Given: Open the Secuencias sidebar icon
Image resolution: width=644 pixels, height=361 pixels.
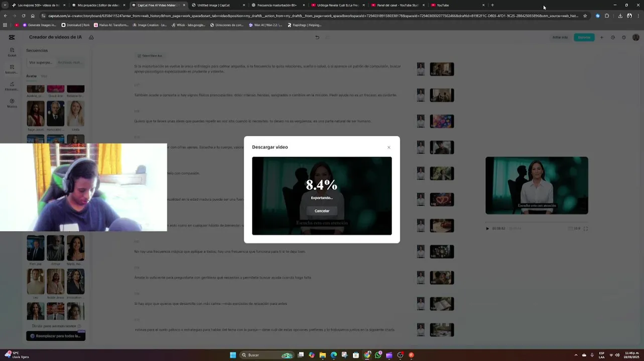Looking at the screenshot, I should tap(12, 69).
